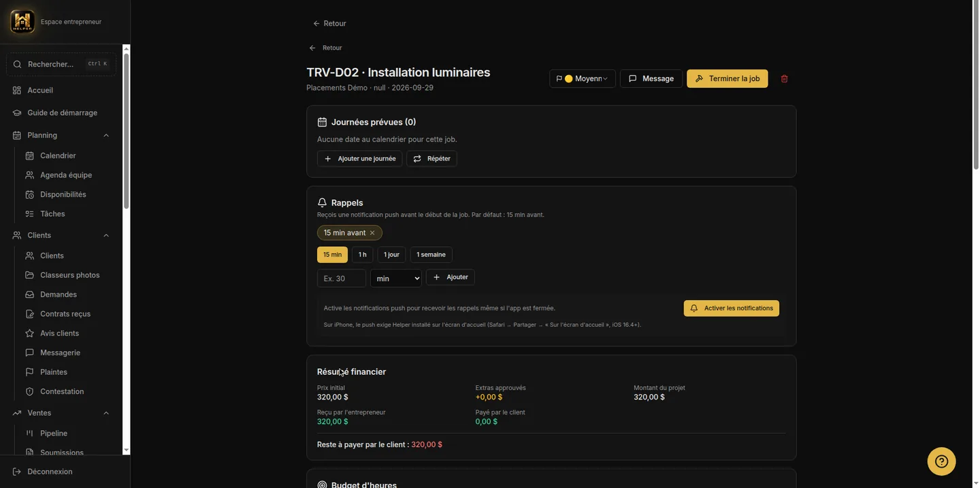Click the Répéter button
The image size is (980, 488).
431,159
